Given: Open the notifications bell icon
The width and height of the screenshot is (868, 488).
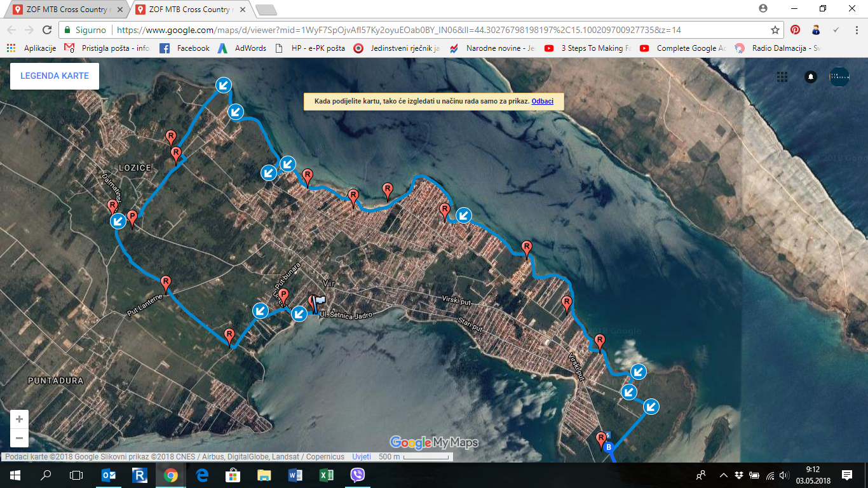Looking at the screenshot, I should 811,76.
